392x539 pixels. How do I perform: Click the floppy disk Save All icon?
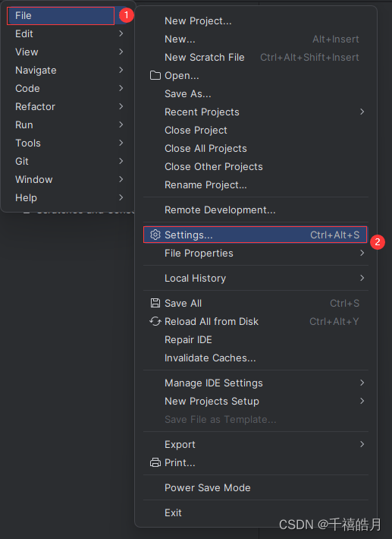coord(155,303)
